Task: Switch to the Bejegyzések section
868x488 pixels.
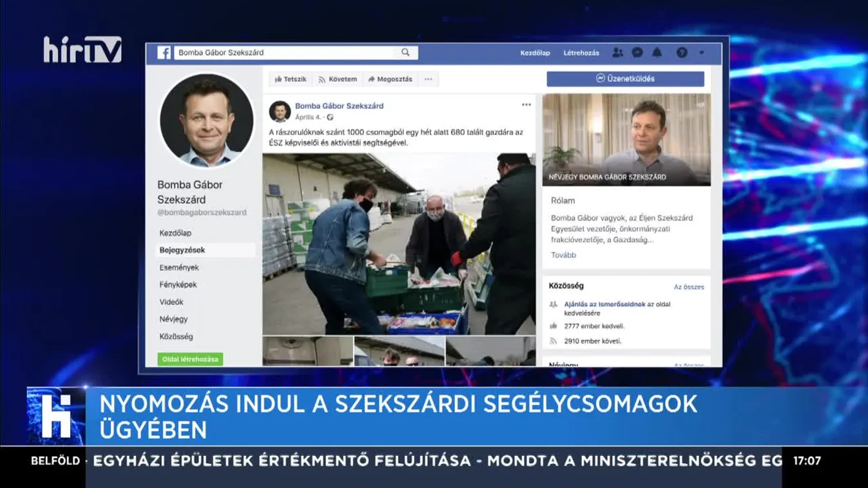Action: [179, 250]
